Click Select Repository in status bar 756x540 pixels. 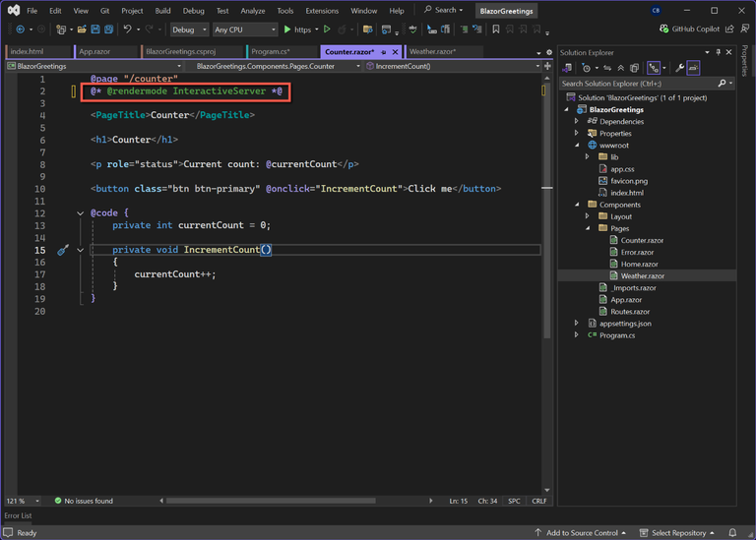[x=678, y=532]
